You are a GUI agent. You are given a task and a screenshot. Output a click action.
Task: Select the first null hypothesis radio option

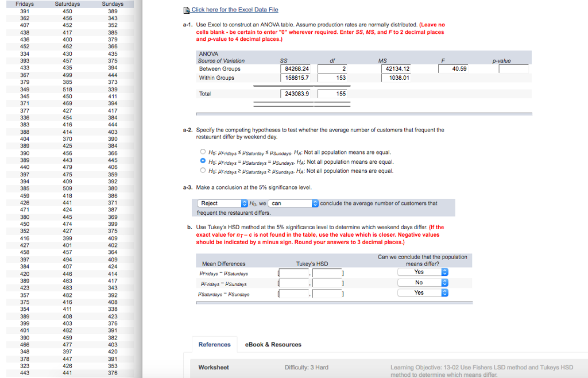coord(203,152)
